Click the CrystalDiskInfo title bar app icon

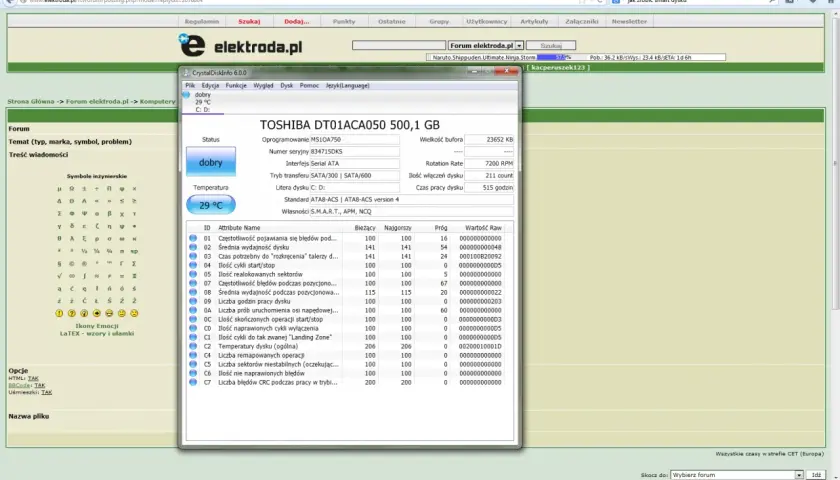coord(186,73)
